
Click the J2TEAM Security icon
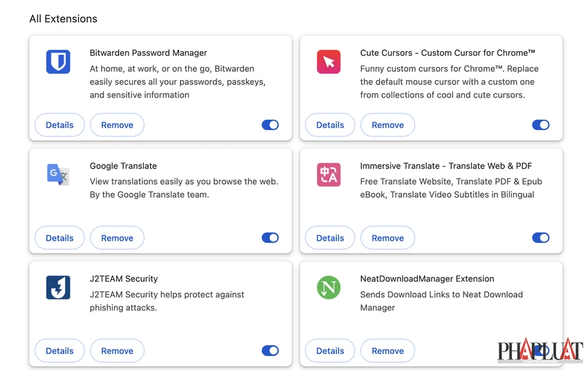coord(58,288)
